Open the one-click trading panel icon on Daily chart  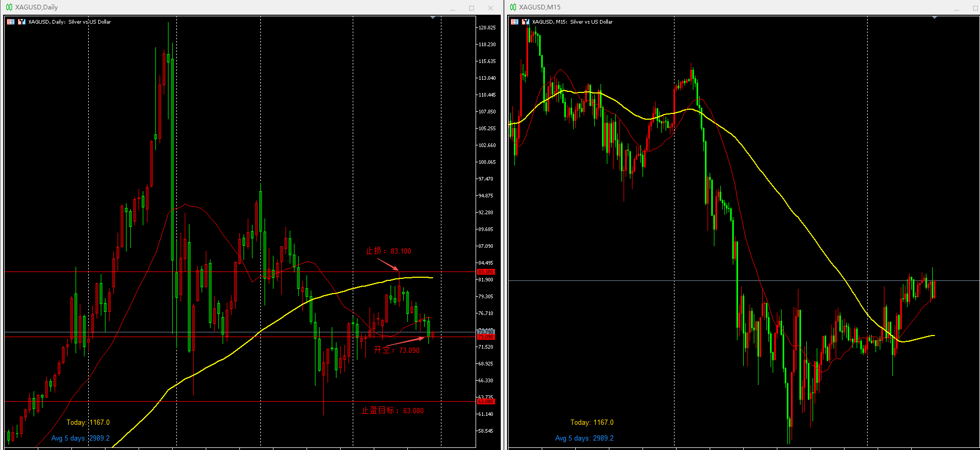(x=10, y=22)
